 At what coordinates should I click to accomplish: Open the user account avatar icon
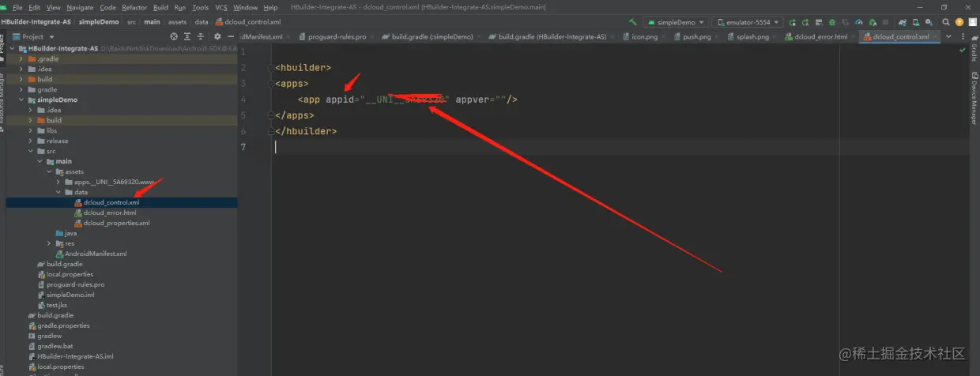click(973, 22)
